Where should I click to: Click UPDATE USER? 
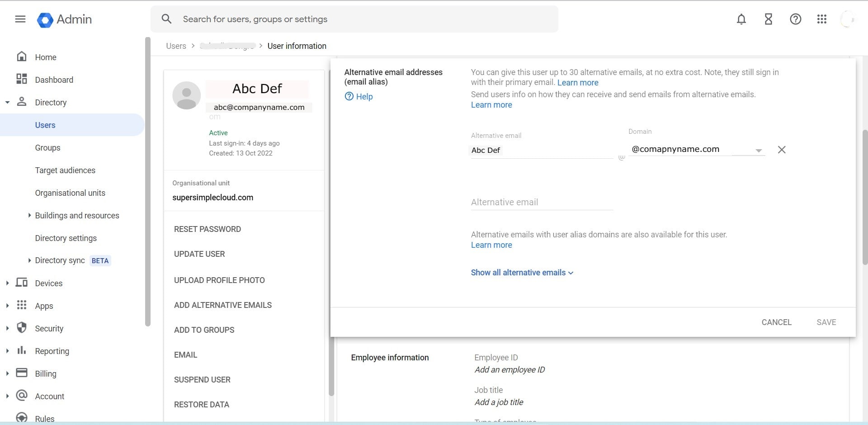click(x=199, y=254)
